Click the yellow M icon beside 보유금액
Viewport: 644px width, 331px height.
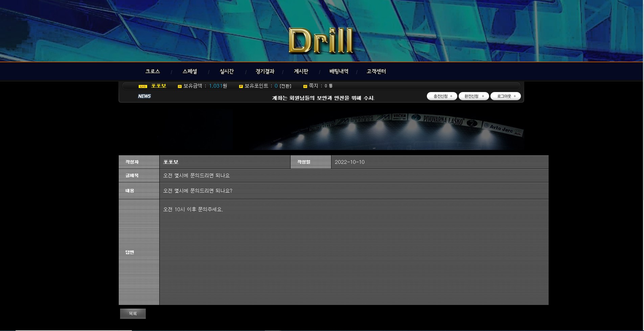click(x=180, y=86)
